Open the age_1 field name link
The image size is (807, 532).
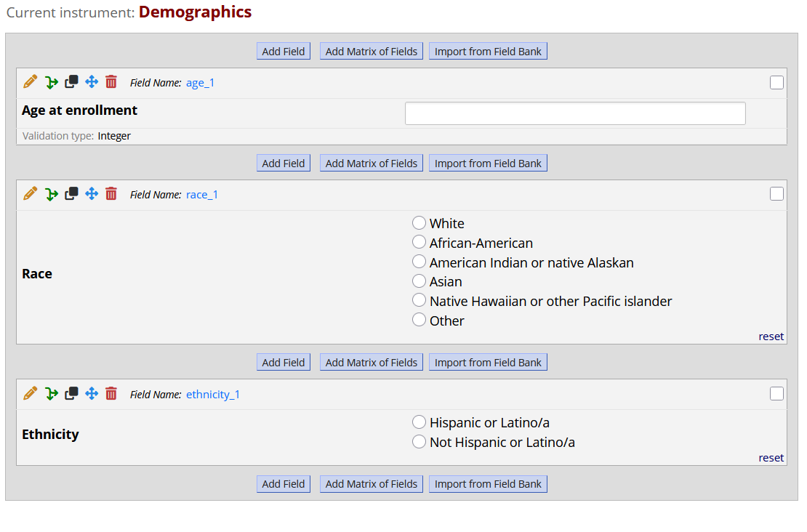200,82
